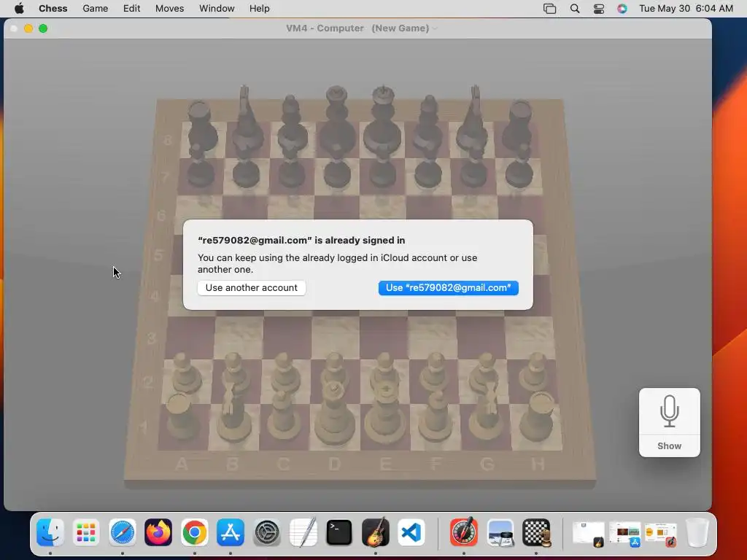Image resolution: width=747 pixels, height=560 pixels.
Task: Open the Apple menu
Action: 19,9
